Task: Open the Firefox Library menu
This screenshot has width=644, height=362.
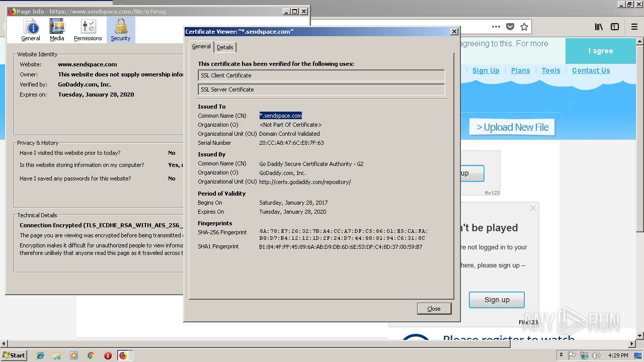Action: [x=599, y=27]
